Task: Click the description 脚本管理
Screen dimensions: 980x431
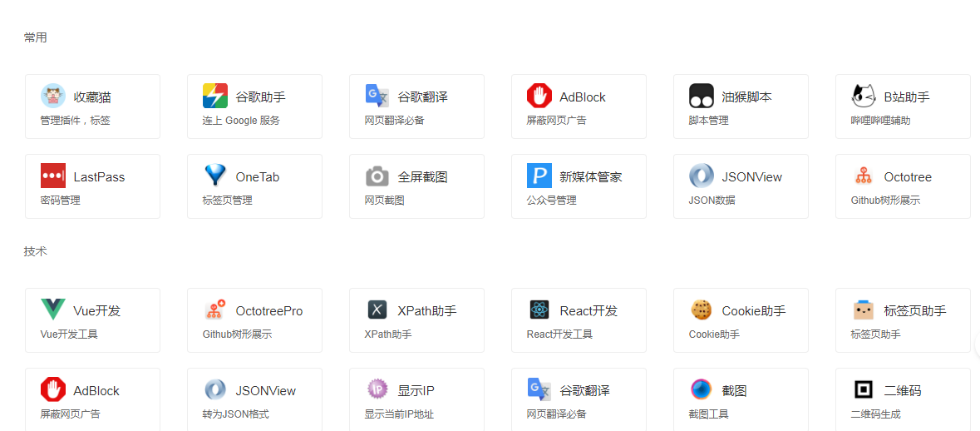Action: coord(709,120)
